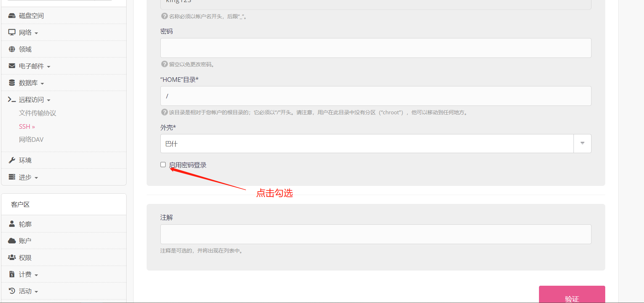This screenshot has height=303, width=644.
Task: Expand the 活动 menu
Action: click(28, 291)
